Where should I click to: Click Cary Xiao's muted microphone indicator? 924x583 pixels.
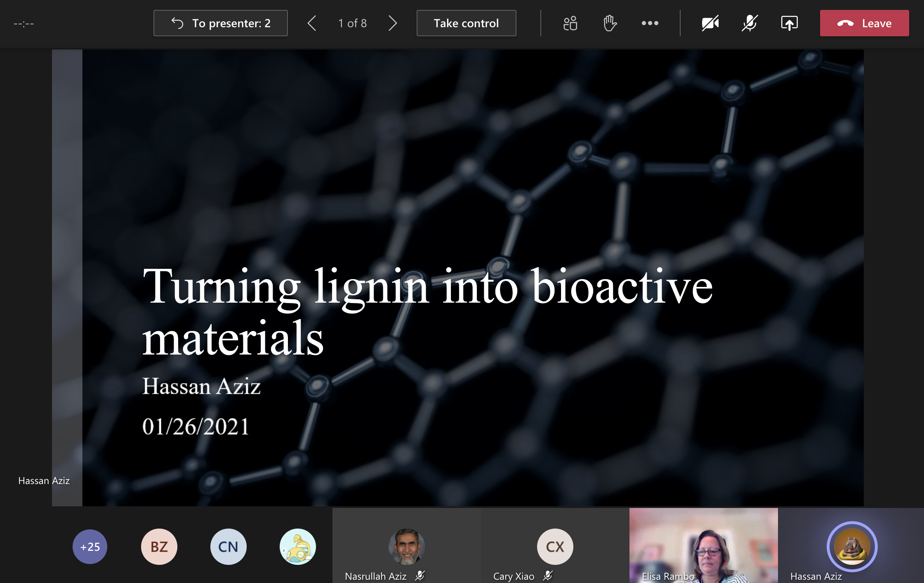coord(548,576)
